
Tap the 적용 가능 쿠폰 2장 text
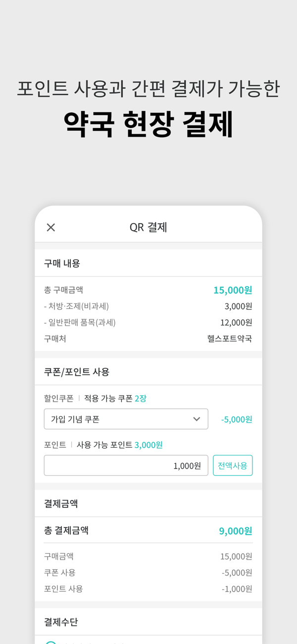click(x=115, y=398)
